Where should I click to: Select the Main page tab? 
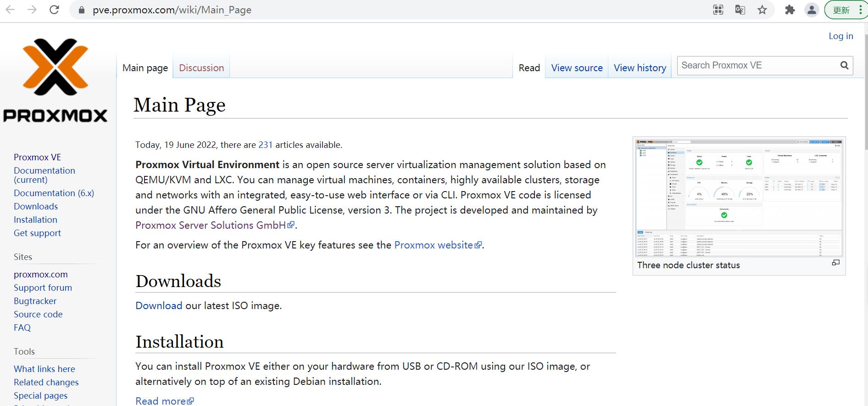click(x=145, y=68)
